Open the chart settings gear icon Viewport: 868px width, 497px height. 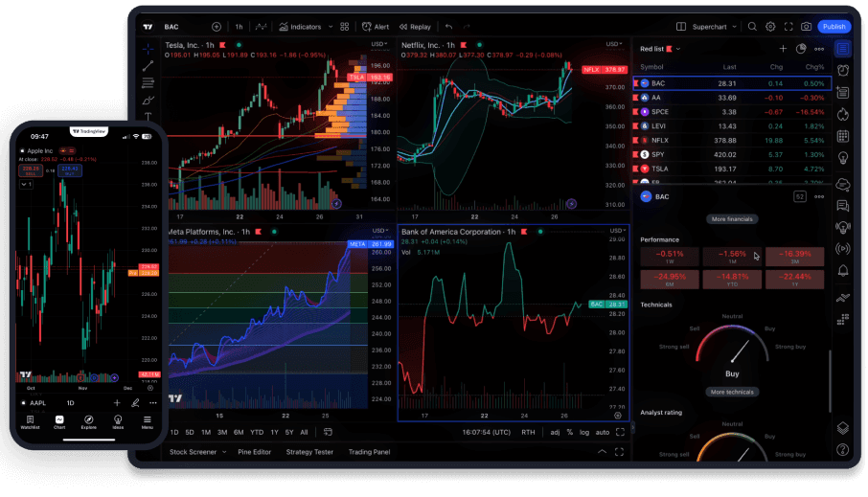[770, 27]
